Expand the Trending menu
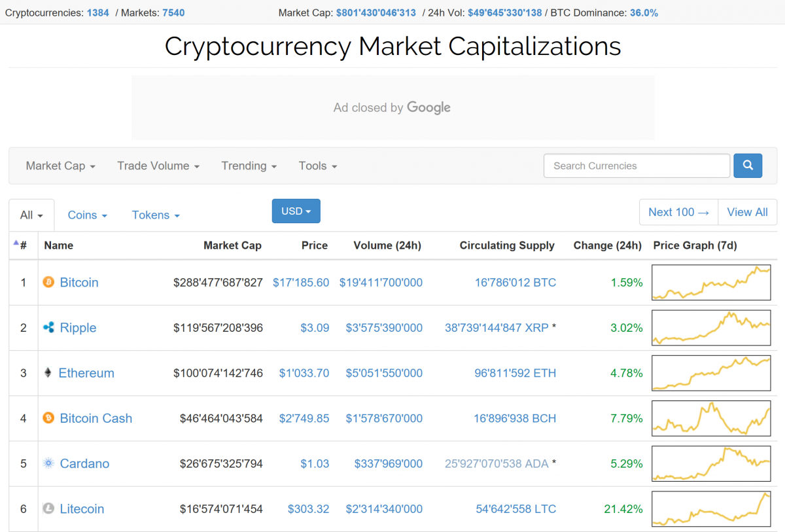Screen dimensions: 785x532 point(249,166)
